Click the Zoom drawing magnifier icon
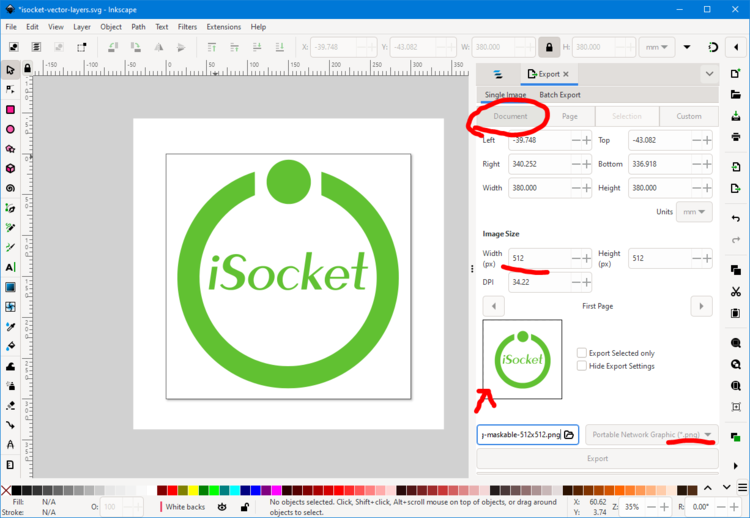Image resolution: width=750 pixels, height=518 pixels. [x=736, y=364]
